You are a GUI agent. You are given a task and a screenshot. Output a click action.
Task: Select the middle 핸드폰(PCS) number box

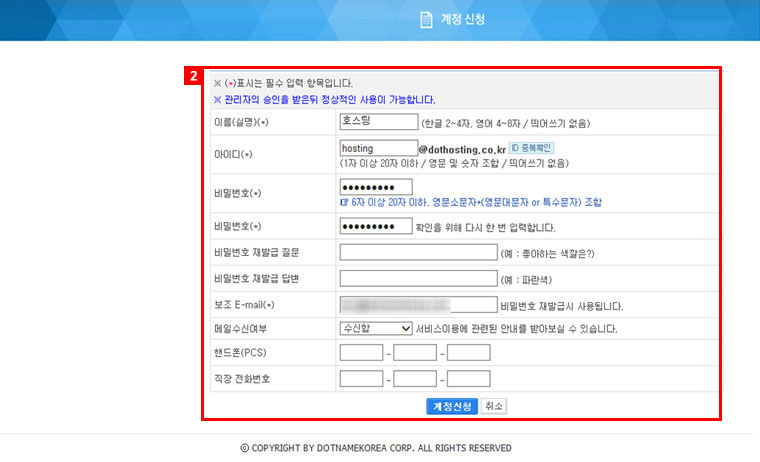415,352
